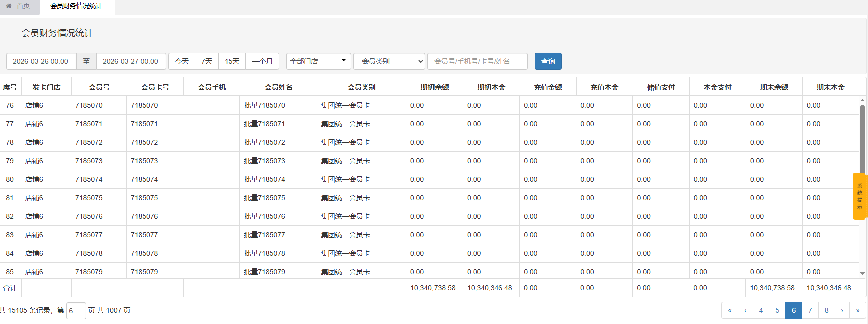
Task: Click the home icon tab 首页
Action: point(18,6)
